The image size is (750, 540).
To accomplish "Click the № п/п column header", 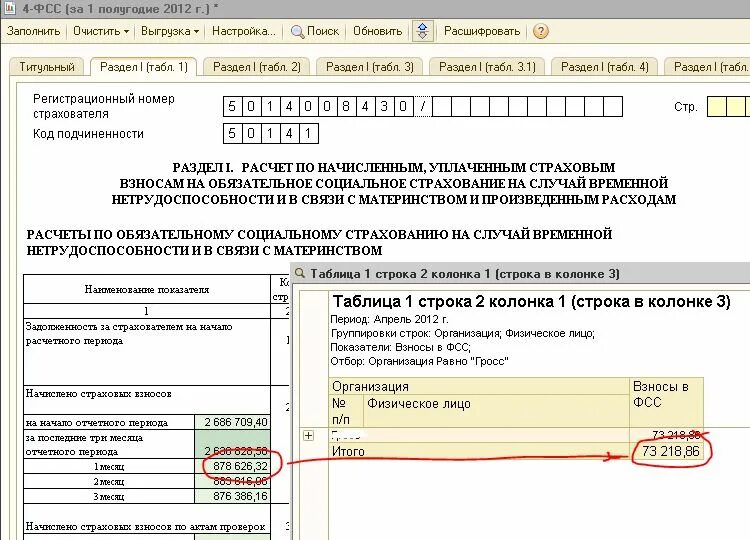I will pyautogui.click(x=346, y=410).
